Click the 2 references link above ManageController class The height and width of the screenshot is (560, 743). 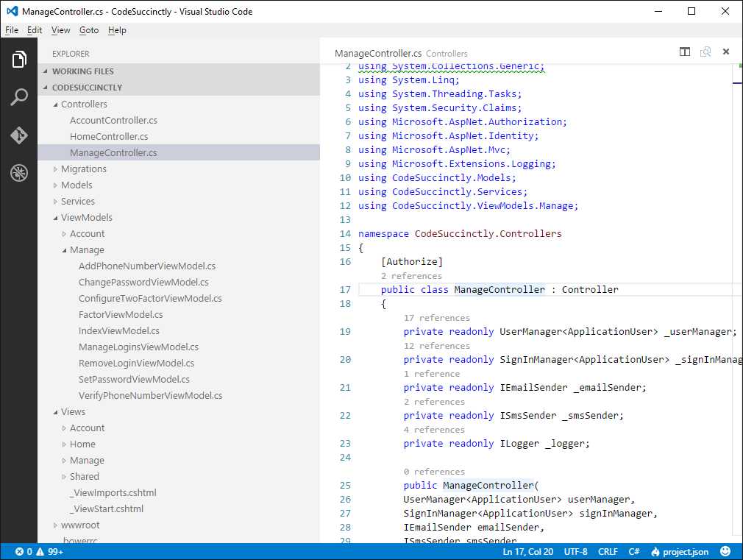[412, 275]
